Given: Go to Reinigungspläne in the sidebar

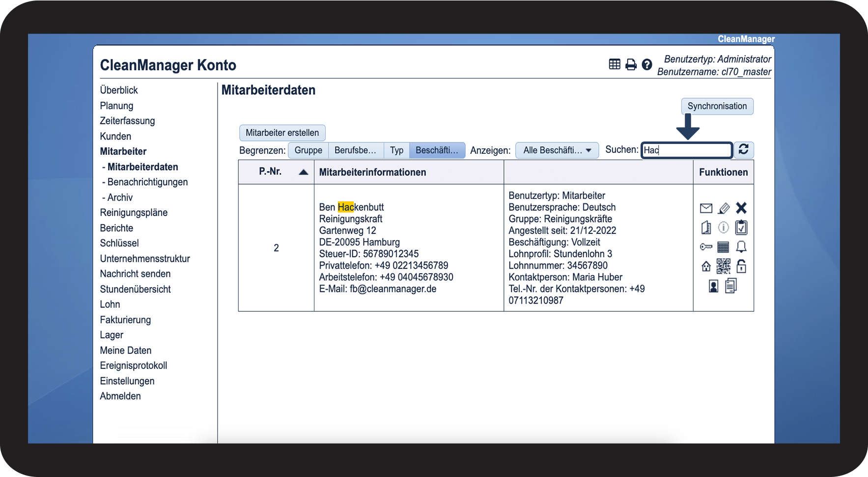Looking at the screenshot, I should [x=134, y=213].
